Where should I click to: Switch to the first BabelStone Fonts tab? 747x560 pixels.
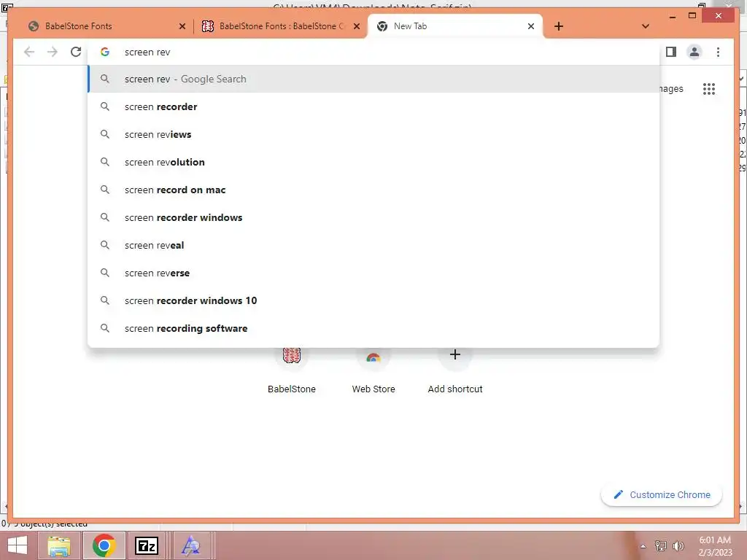tap(107, 26)
